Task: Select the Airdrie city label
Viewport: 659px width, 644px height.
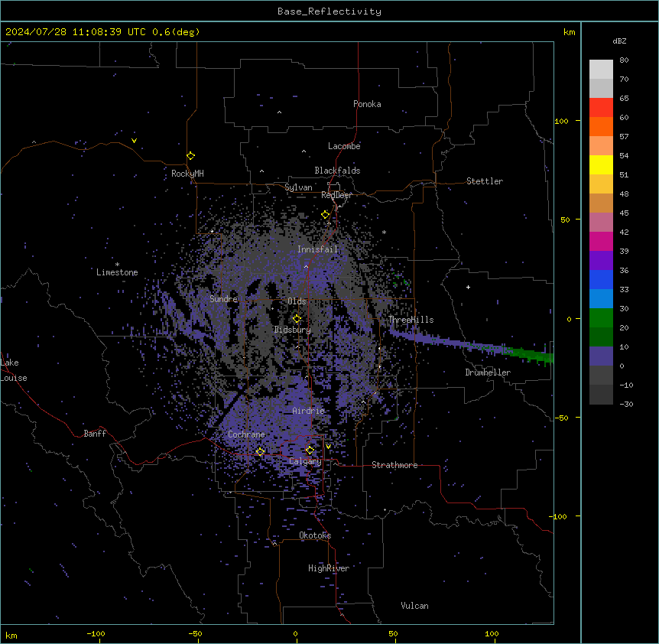Action: pyautogui.click(x=309, y=411)
